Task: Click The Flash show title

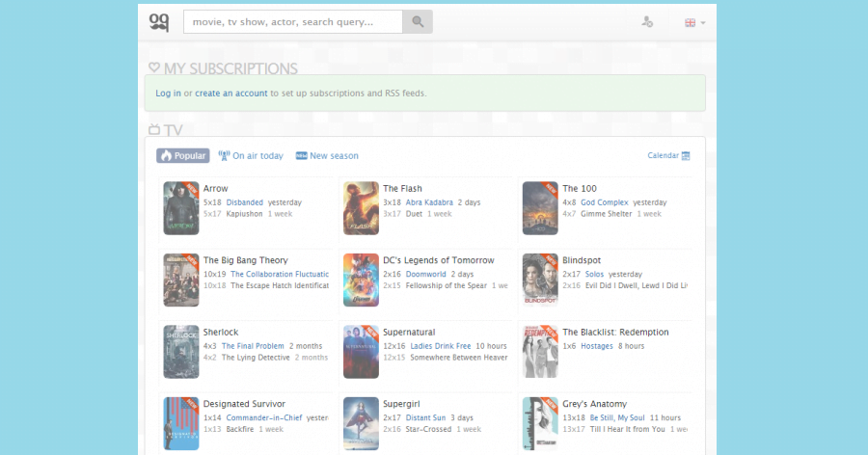Action: click(x=402, y=188)
